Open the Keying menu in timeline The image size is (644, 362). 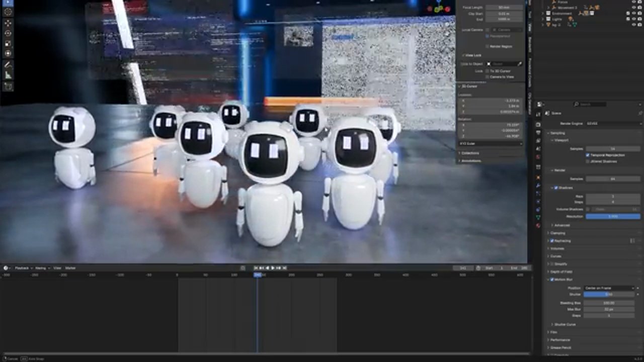[41, 268]
